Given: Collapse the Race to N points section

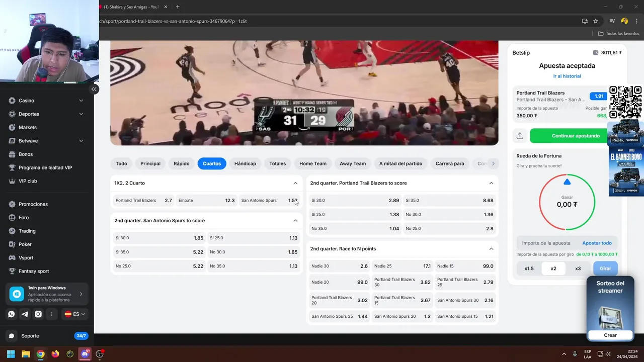Looking at the screenshot, I should [x=491, y=249].
